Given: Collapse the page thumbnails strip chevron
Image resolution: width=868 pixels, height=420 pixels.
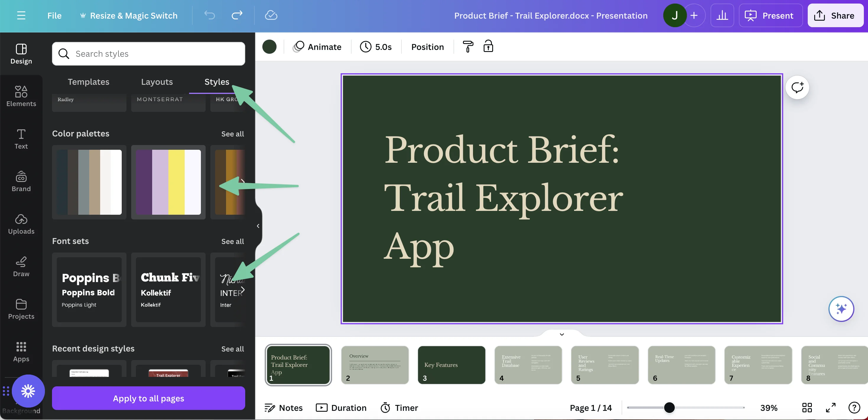Looking at the screenshot, I should point(561,334).
